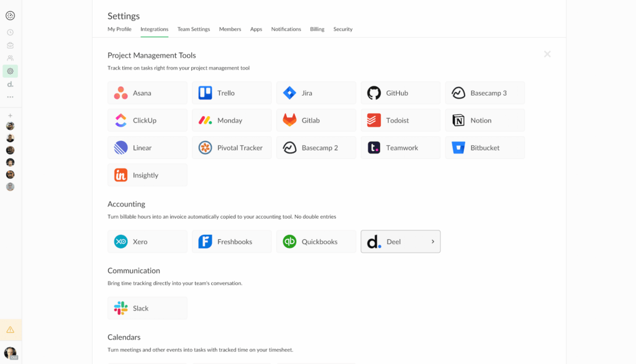Switch to the Team Settings tab
Viewport: 636px width, 364px height.
pyautogui.click(x=194, y=29)
